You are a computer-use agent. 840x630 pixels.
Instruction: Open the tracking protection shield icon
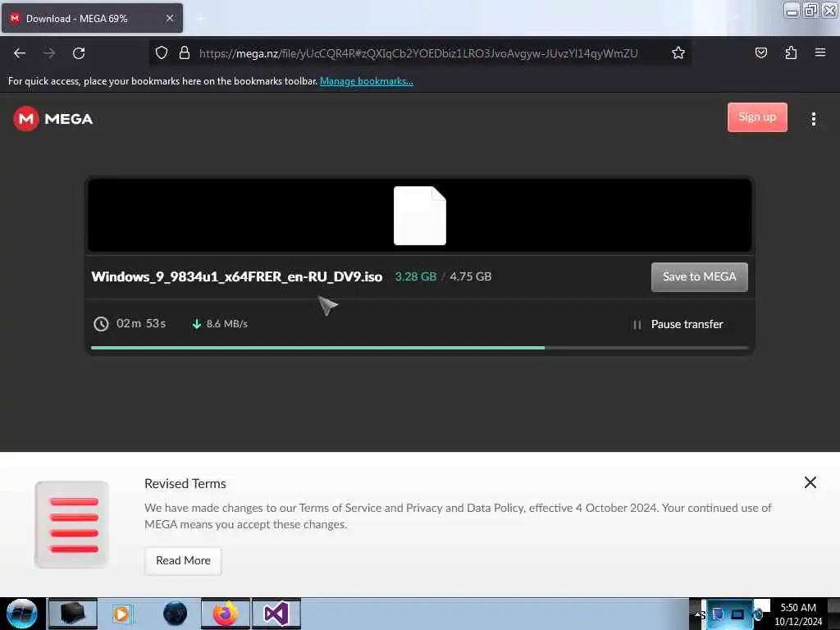[x=162, y=52]
